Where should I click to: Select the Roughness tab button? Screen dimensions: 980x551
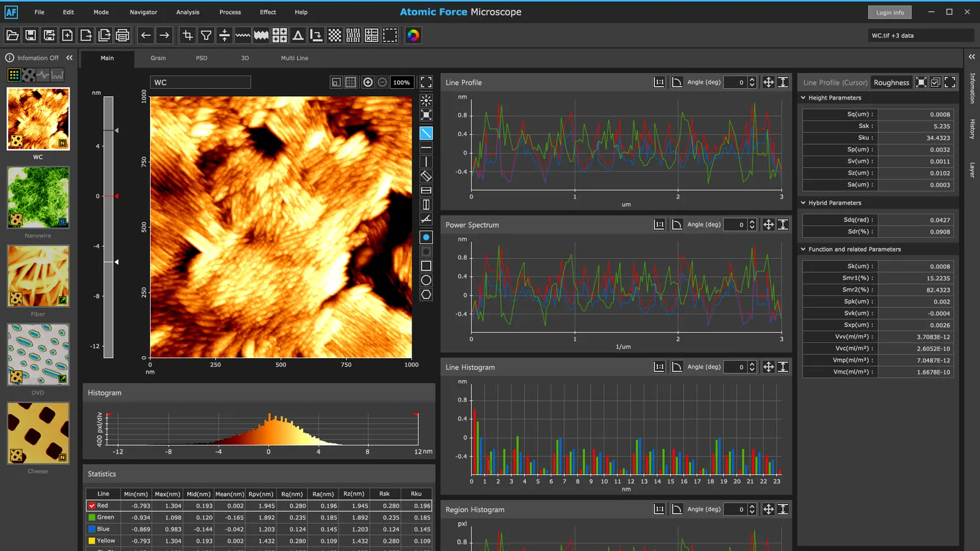(x=892, y=83)
